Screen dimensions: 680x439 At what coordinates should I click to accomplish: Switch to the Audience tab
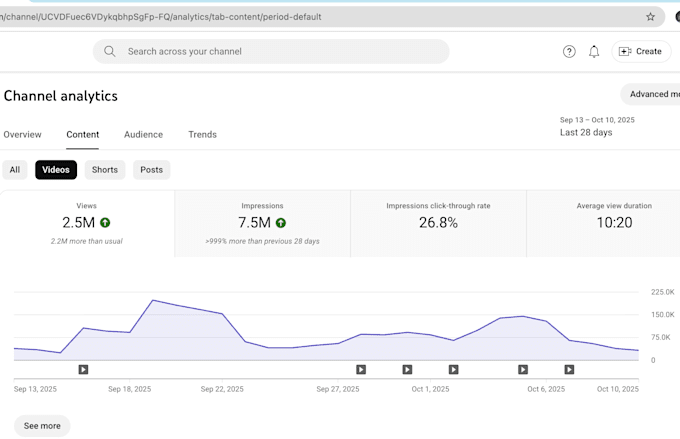click(x=144, y=134)
